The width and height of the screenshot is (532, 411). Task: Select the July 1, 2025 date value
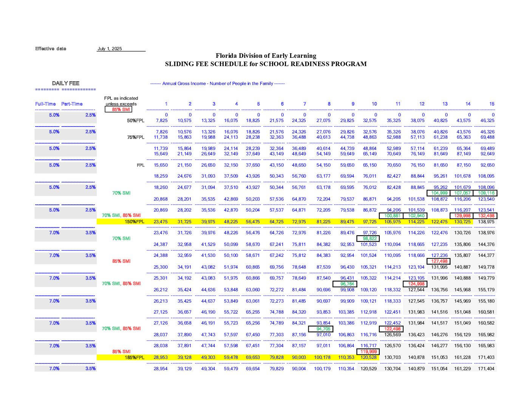[110, 49]
